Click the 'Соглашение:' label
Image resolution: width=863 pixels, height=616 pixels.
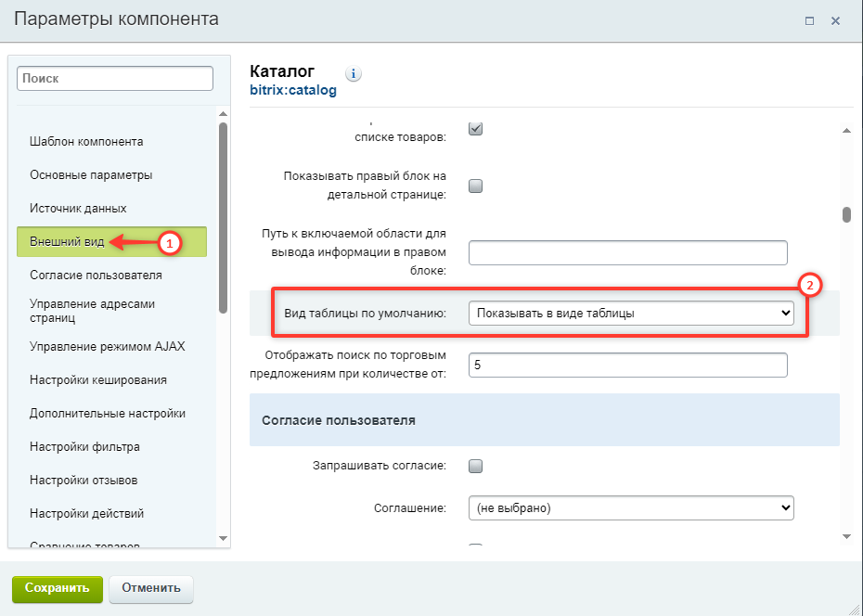click(x=410, y=508)
